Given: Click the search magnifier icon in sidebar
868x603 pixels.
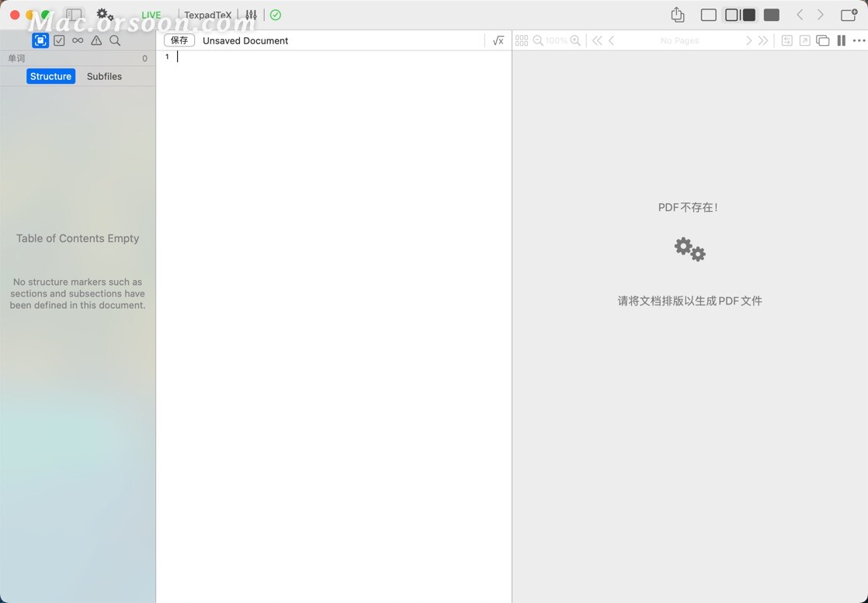Looking at the screenshot, I should [x=115, y=40].
